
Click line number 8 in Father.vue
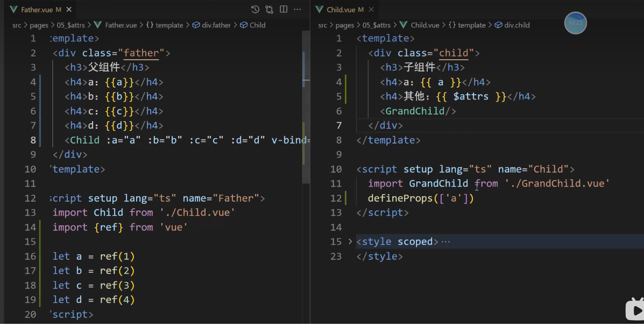point(33,140)
